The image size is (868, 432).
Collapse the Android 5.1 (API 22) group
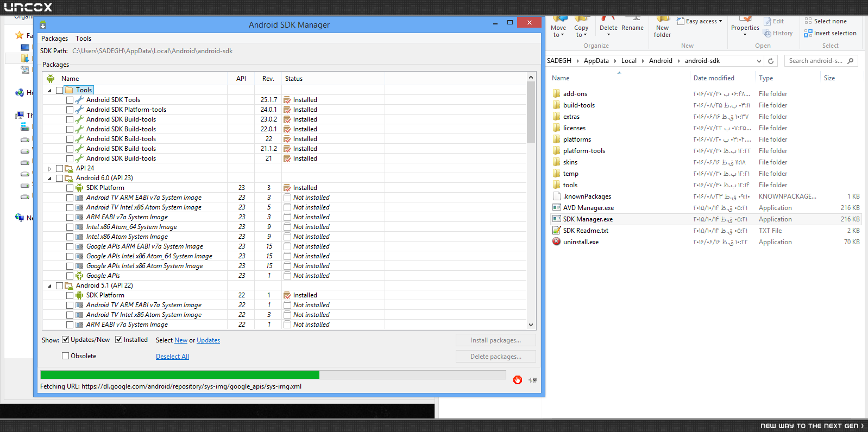point(50,286)
